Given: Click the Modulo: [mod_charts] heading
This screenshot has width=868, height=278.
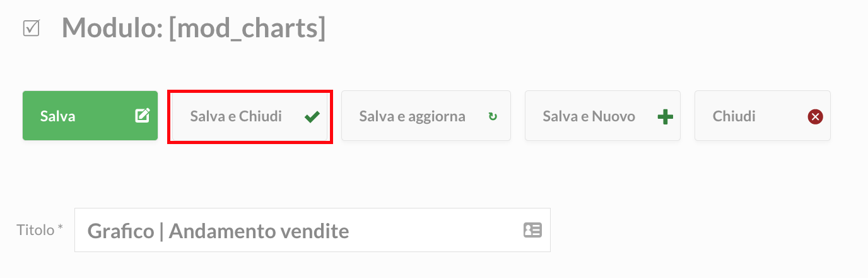Looking at the screenshot, I should pyautogui.click(x=194, y=28).
